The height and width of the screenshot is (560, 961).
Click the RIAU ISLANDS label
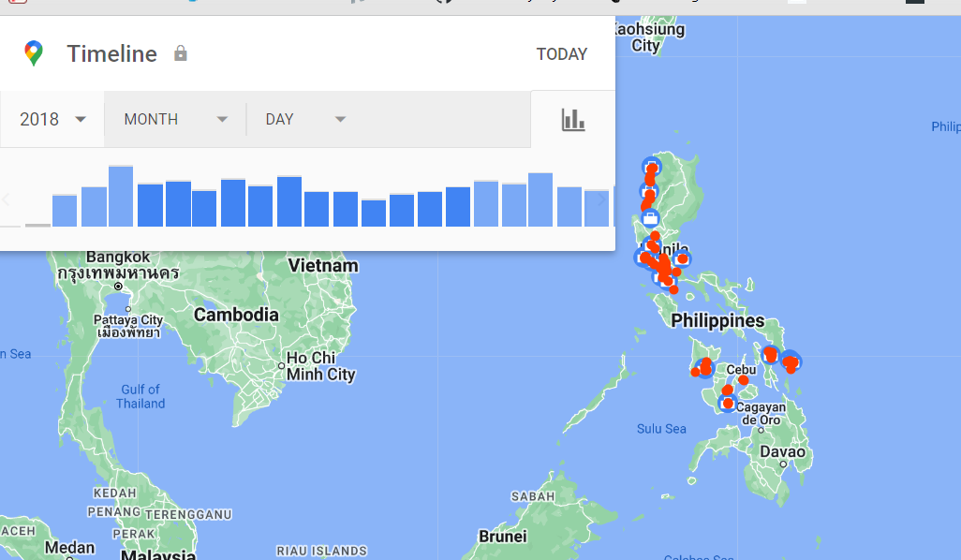[x=322, y=551]
